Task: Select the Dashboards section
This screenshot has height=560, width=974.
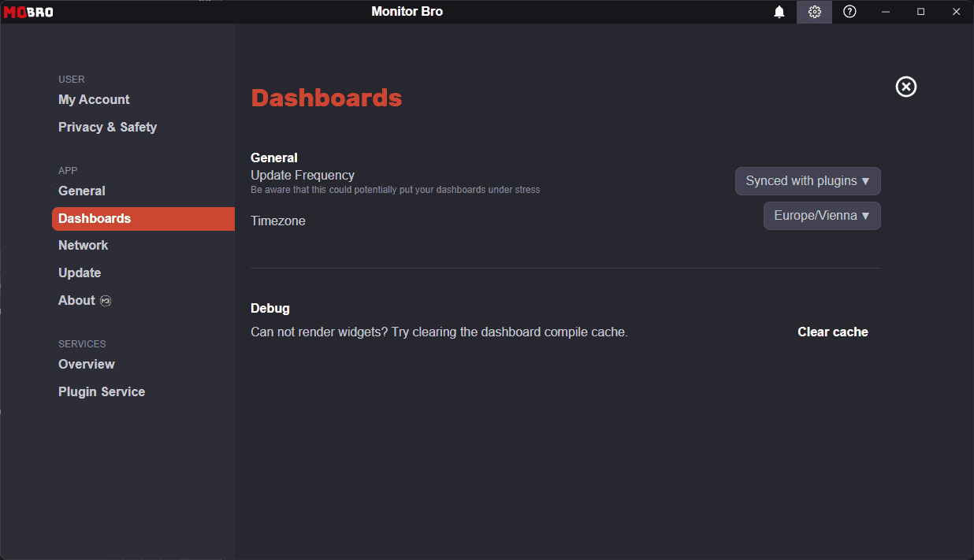Action: (x=95, y=218)
